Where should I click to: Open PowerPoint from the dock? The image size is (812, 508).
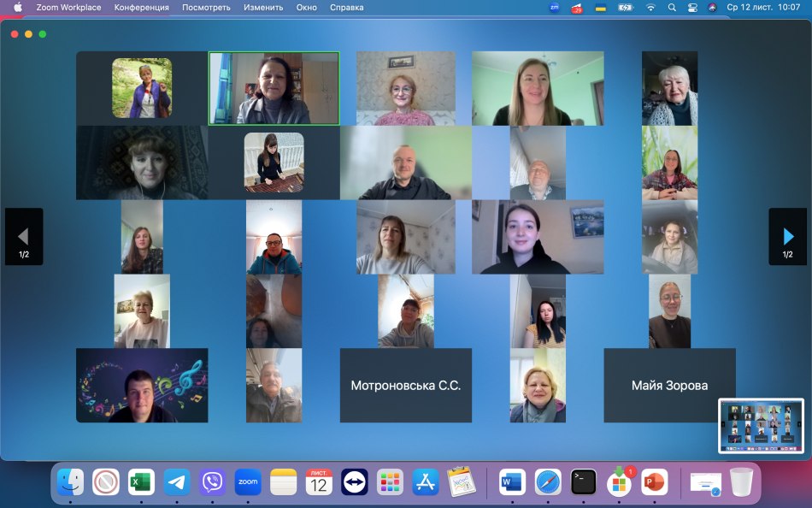pyautogui.click(x=654, y=482)
